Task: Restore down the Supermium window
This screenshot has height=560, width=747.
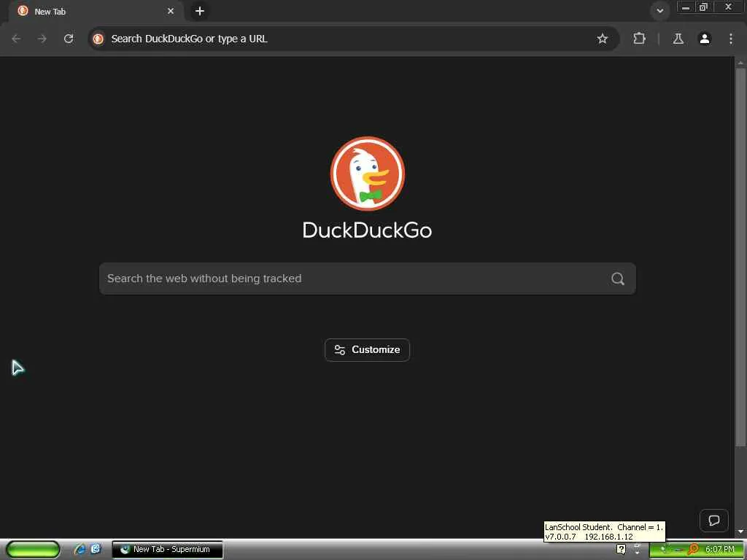Action: point(704,7)
